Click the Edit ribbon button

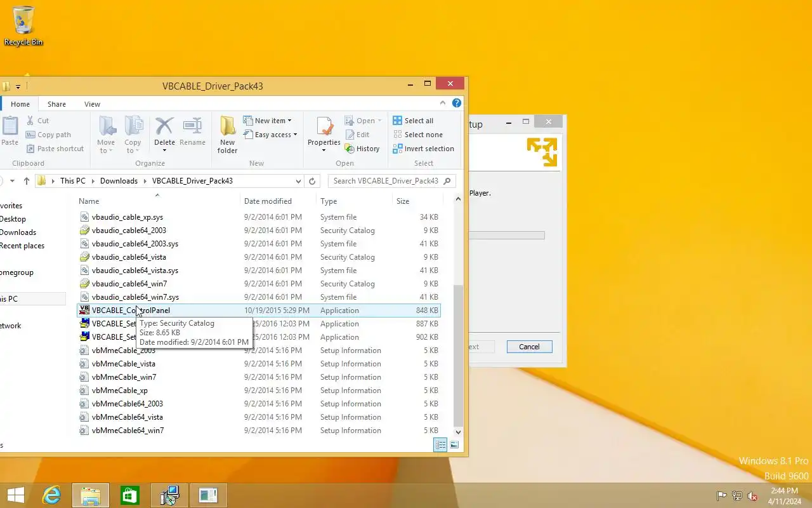tap(357, 135)
